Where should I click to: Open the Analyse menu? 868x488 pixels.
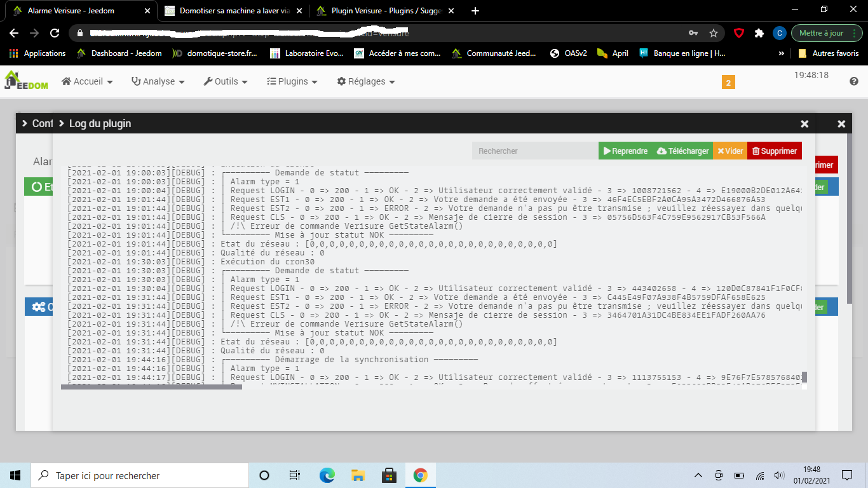coord(158,81)
